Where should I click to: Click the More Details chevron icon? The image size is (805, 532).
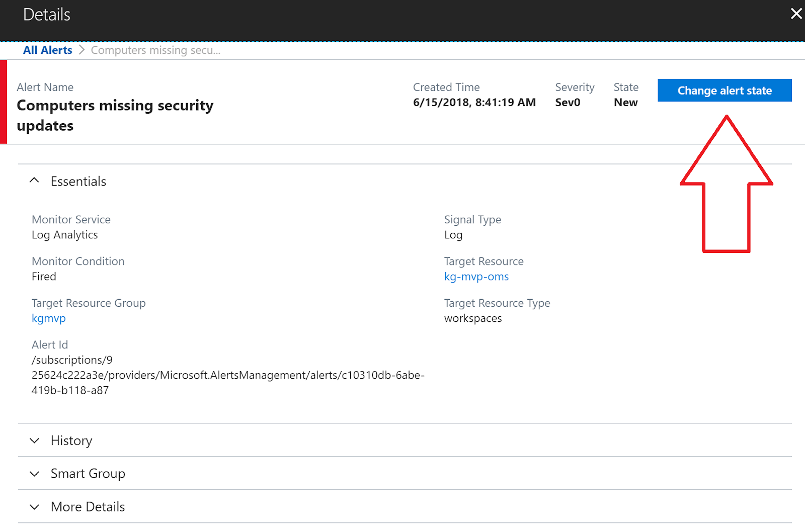[x=34, y=507]
